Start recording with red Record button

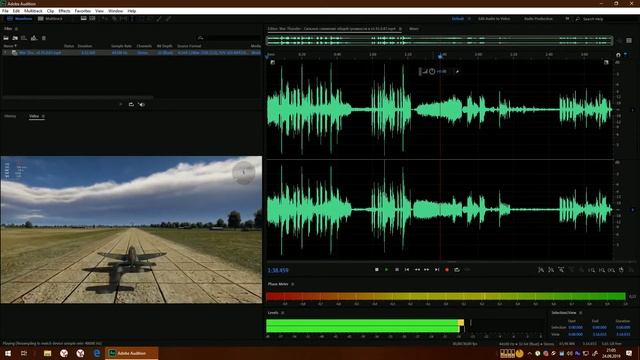[x=447, y=270]
